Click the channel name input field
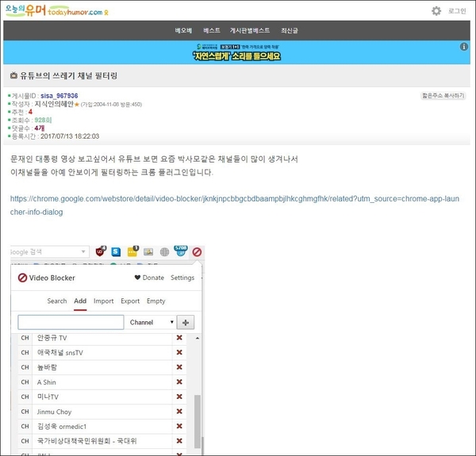 (x=71, y=322)
